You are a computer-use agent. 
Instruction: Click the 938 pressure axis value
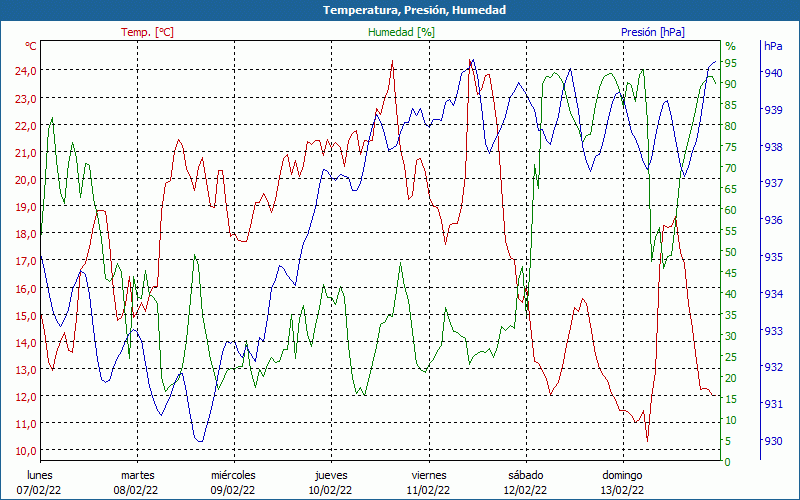[773, 147]
